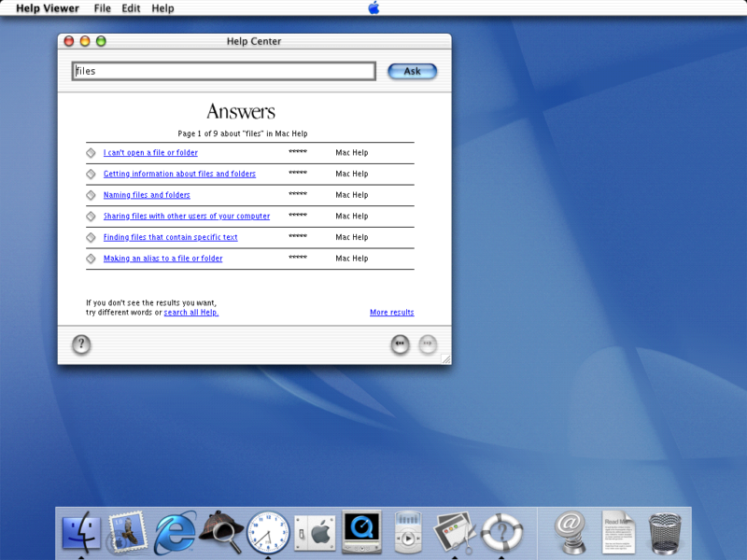Click the "More results" link
Screen dimensions: 747x560
391,312
